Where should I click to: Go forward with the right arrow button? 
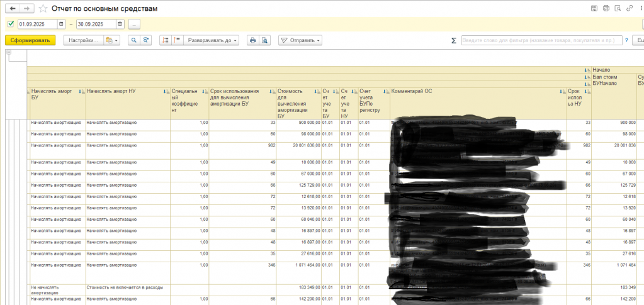[x=27, y=8]
